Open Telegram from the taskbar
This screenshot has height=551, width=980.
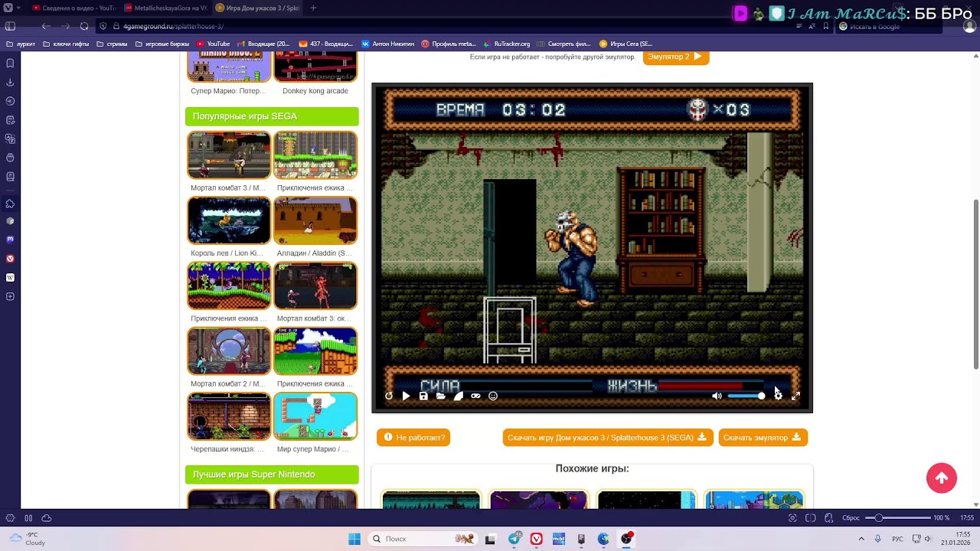pos(514,539)
